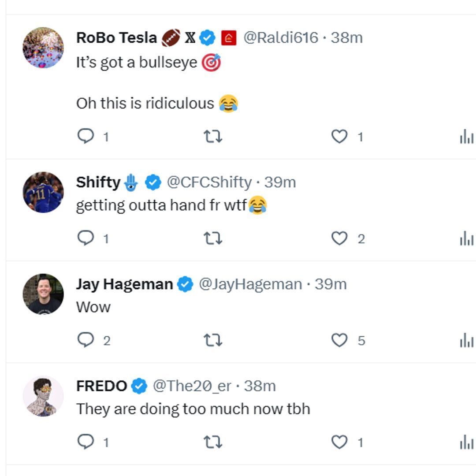Viewport: 476px width, 476px height.
Task: Open the @CFCShifty handle link
Action: [209, 182]
